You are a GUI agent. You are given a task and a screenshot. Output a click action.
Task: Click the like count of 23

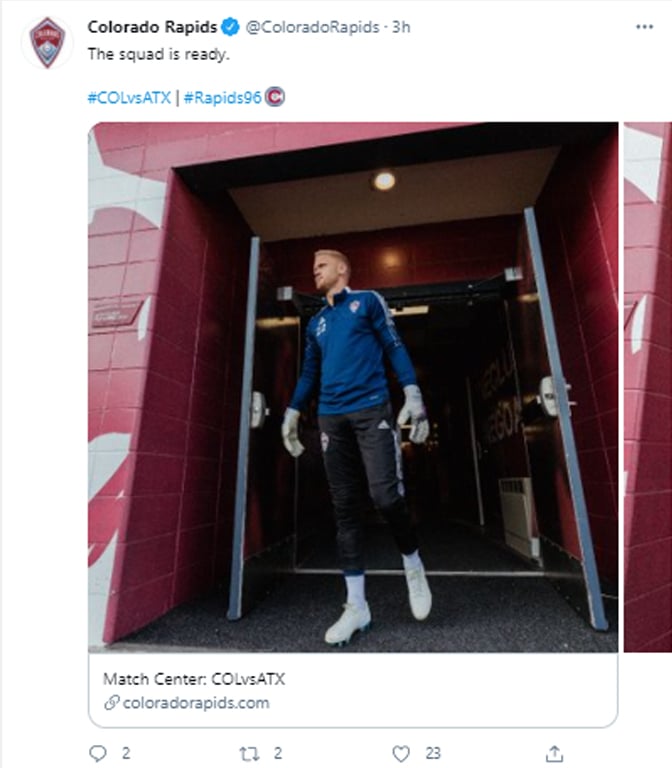tap(433, 753)
